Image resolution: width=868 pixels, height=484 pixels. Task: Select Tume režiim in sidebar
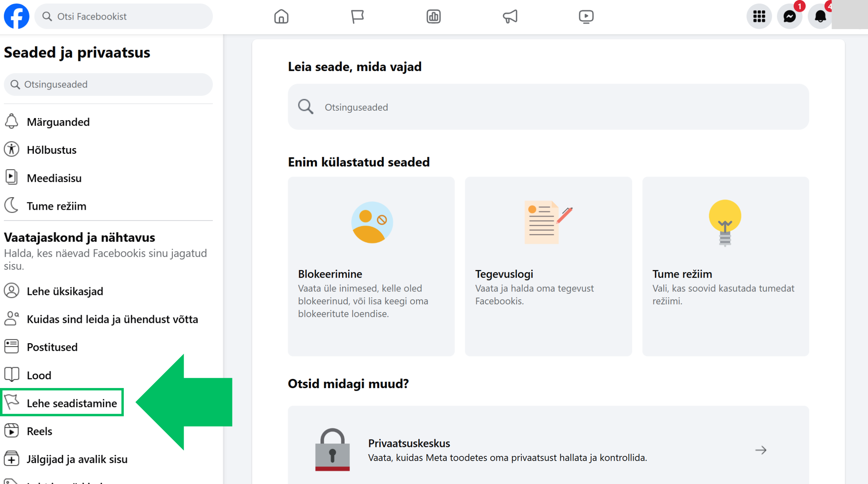[x=56, y=206]
